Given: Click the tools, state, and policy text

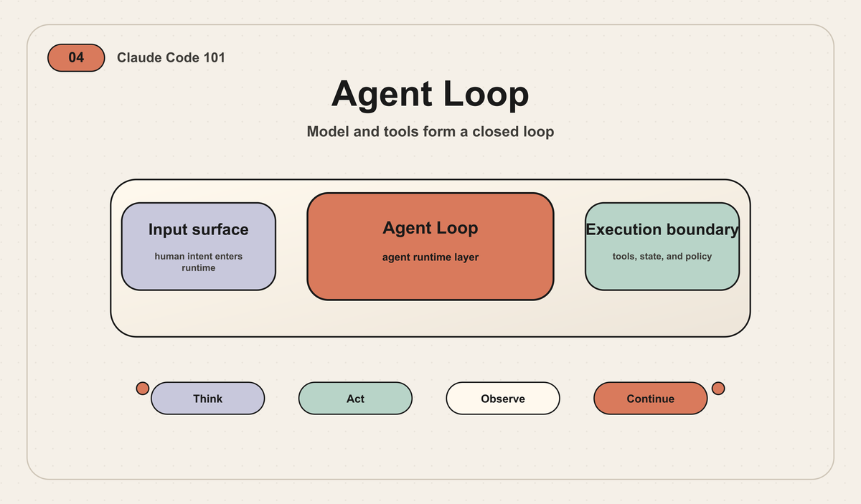Looking at the screenshot, I should 662,256.
